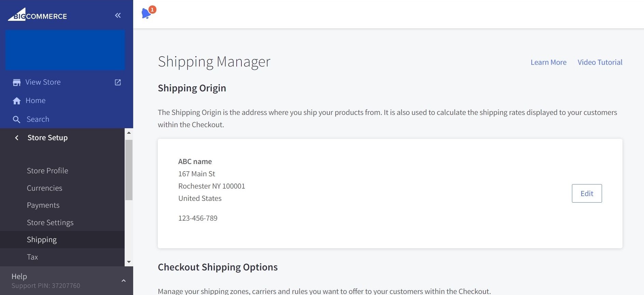644x295 pixels.
Task: Select Payments in Store Setup
Action: point(43,205)
